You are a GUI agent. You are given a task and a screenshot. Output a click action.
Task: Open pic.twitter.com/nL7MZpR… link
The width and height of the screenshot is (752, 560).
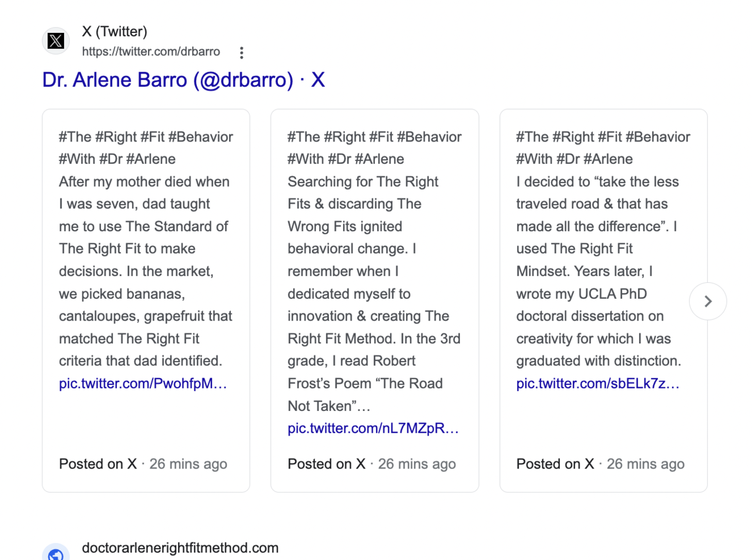click(x=373, y=429)
